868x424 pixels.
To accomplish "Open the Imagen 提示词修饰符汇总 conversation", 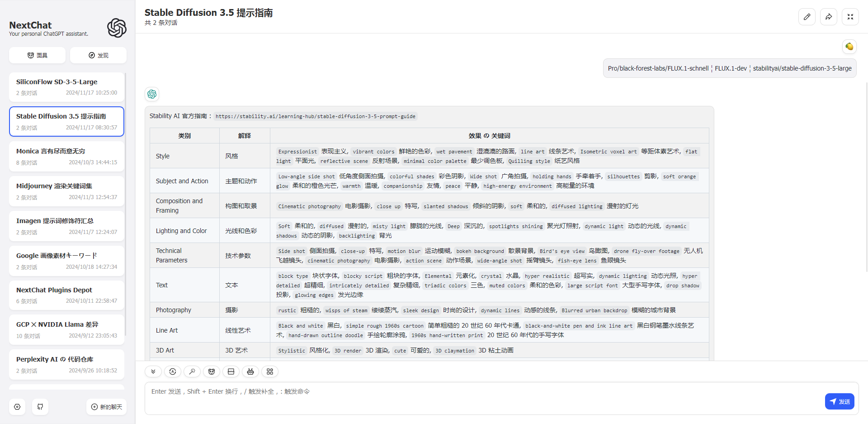I will tap(66, 226).
